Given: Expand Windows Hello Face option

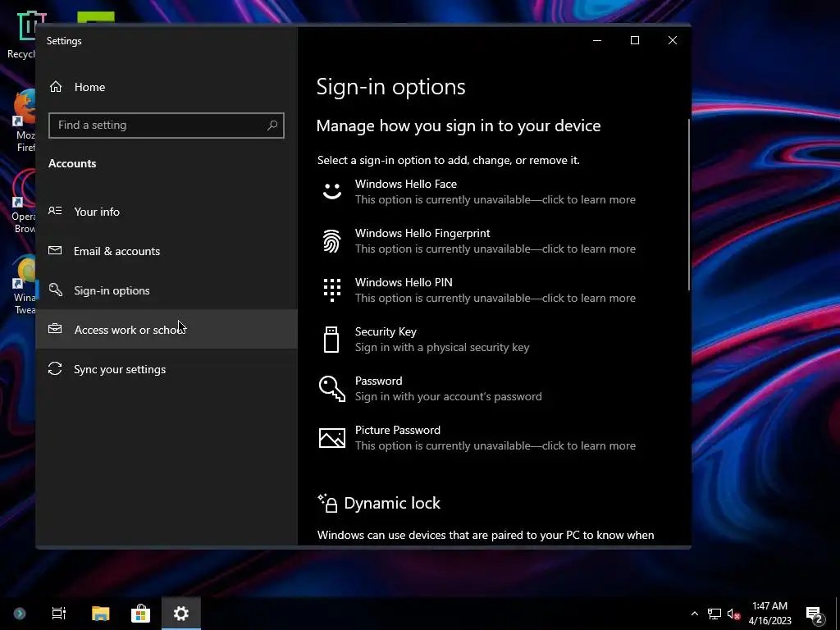Looking at the screenshot, I should tap(493, 192).
